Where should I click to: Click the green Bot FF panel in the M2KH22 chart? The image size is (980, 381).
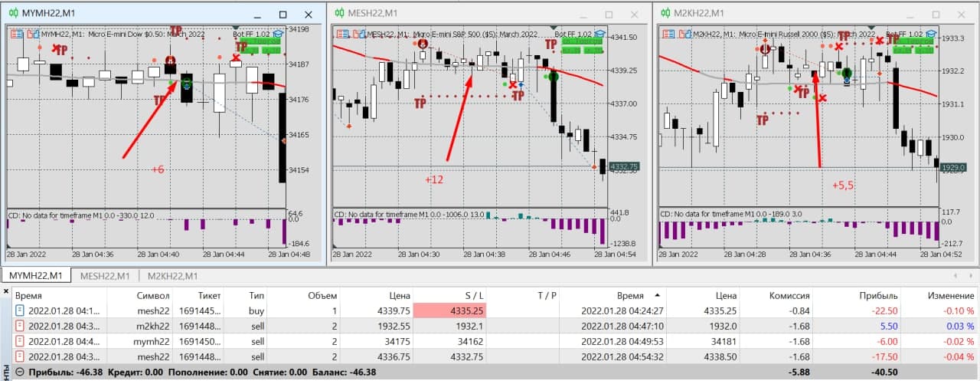[912, 47]
